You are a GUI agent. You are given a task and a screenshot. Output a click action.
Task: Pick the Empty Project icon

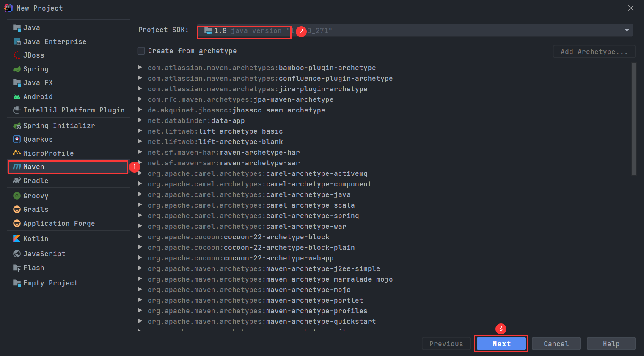[x=17, y=283]
